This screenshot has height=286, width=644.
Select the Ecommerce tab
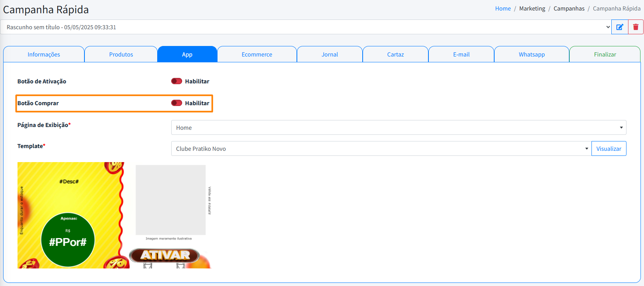(x=257, y=55)
